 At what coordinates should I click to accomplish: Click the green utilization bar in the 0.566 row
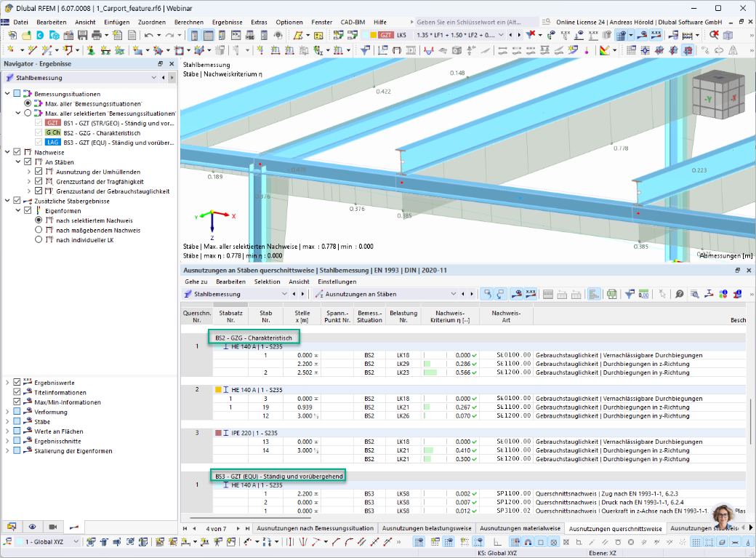430,372
